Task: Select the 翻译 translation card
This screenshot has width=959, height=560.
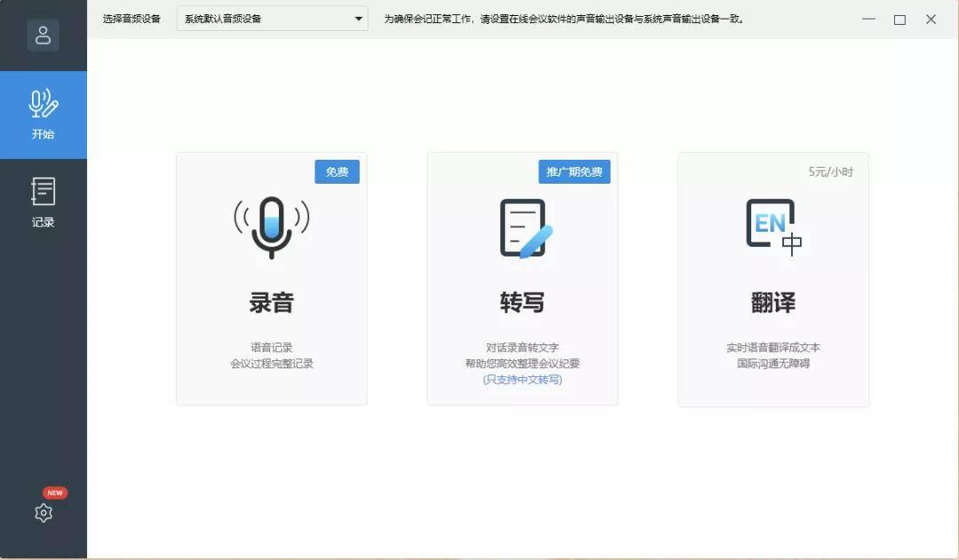Action: (x=773, y=280)
